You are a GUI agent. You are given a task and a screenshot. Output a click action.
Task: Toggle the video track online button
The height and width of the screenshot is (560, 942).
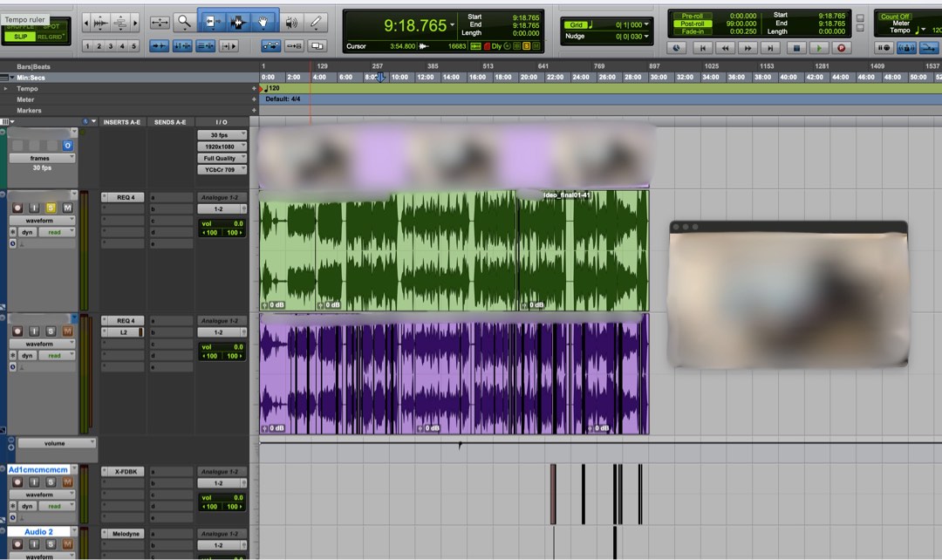click(x=67, y=146)
